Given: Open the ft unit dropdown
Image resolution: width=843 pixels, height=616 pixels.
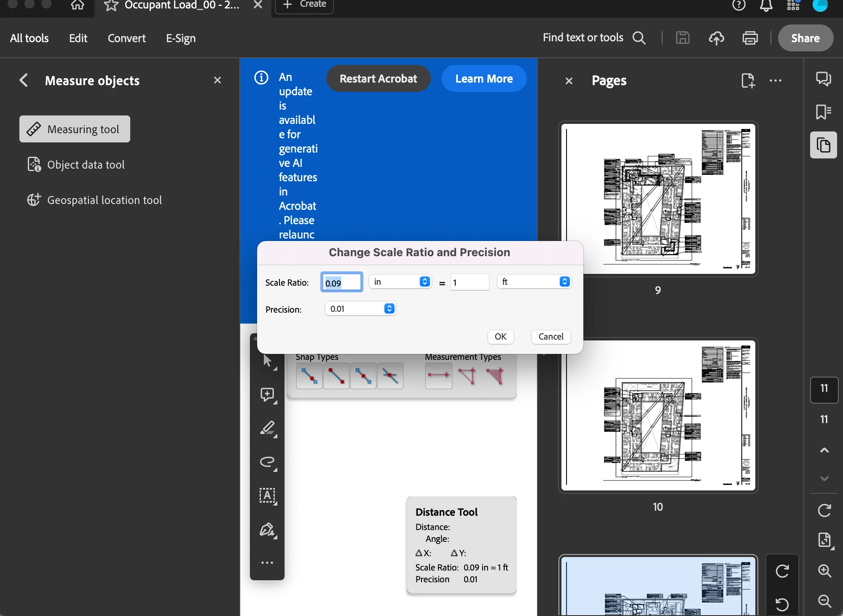Looking at the screenshot, I should pyautogui.click(x=534, y=281).
